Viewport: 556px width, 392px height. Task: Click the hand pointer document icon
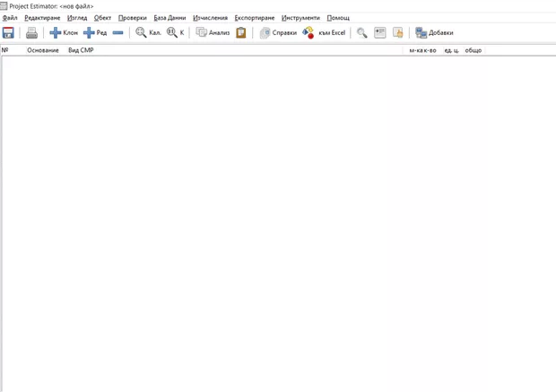click(x=398, y=32)
